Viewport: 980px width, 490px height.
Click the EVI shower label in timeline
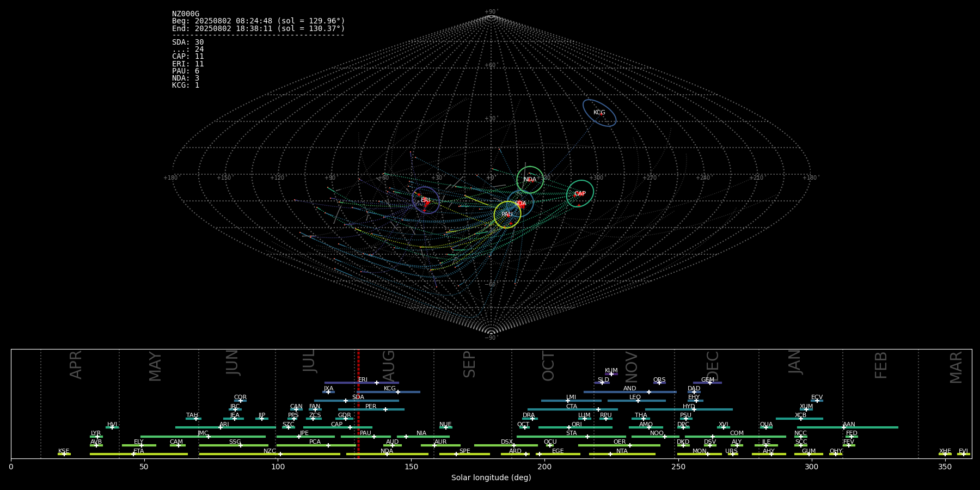coord(963,451)
